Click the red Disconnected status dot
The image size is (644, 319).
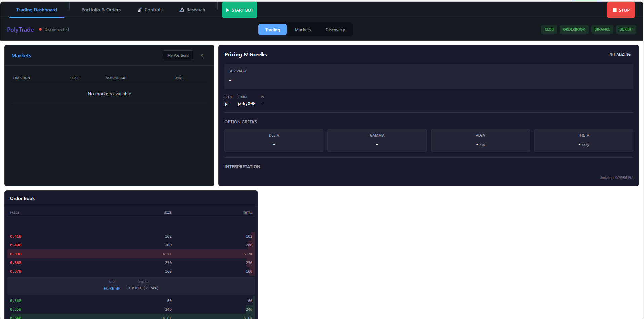[x=40, y=30]
